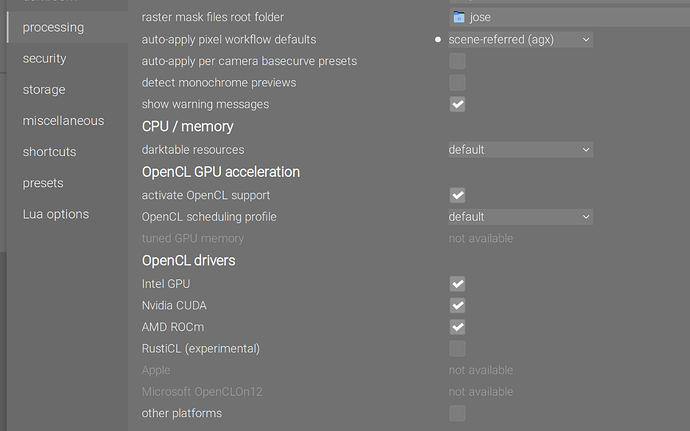690x431 pixels.
Task: Enable auto-apply per camera basecurve presets
Action: tap(457, 61)
